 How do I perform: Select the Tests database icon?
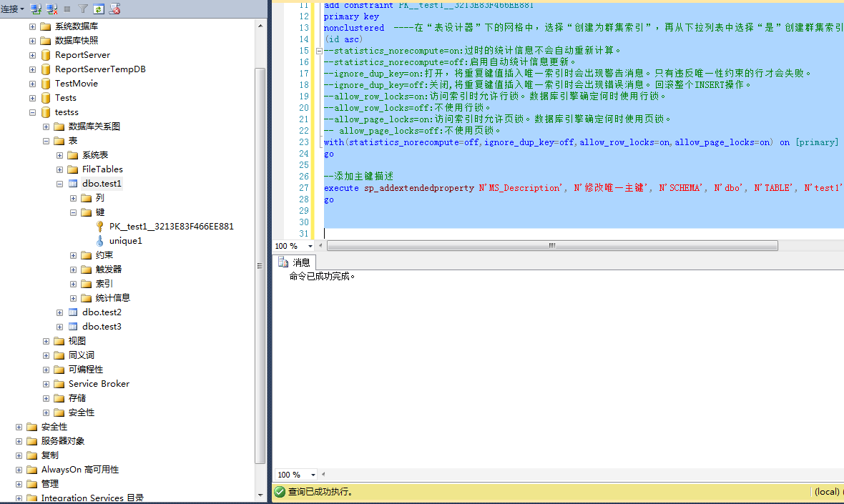[46, 98]
